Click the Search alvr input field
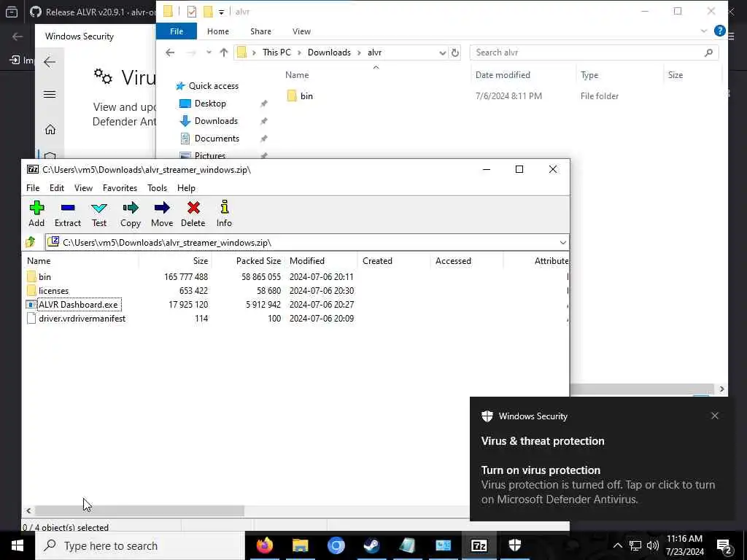This screenshot has width=747, height=560. point(594,52)
